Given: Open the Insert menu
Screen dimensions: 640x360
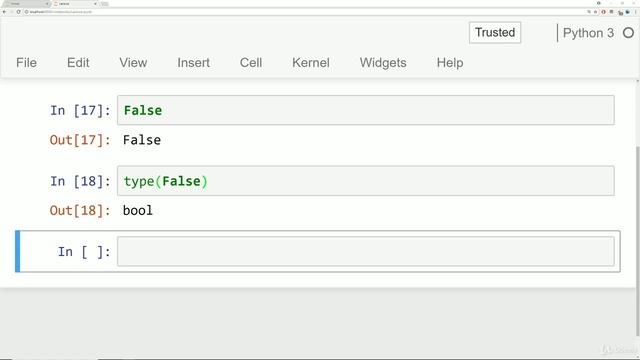Looking at the screenshot, I should pyautogui.click(x=193, y=63).
